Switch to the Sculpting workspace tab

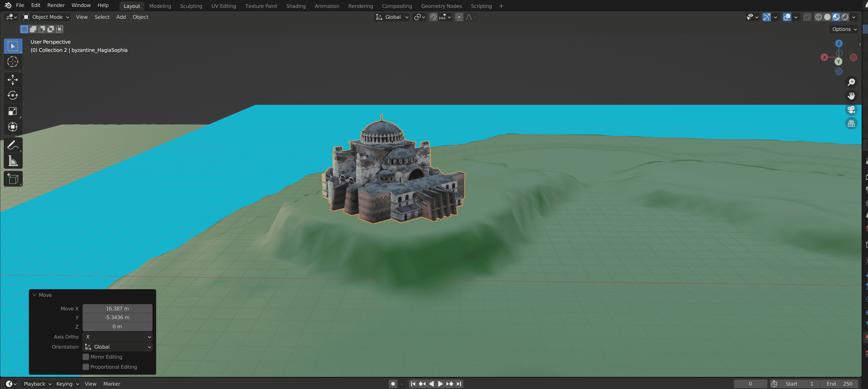click(x=191, y=6)
